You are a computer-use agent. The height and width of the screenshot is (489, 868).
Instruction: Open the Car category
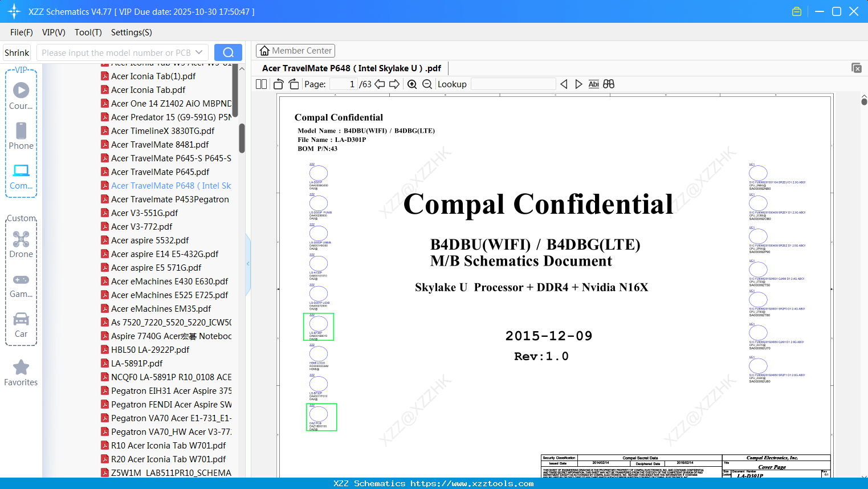pos(21,324)
